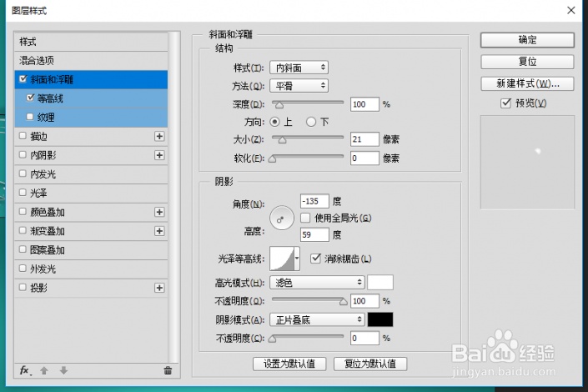588x392 pixels.
Task: Add another 内阴影 effect with plus icon
Action: point(159,155)
